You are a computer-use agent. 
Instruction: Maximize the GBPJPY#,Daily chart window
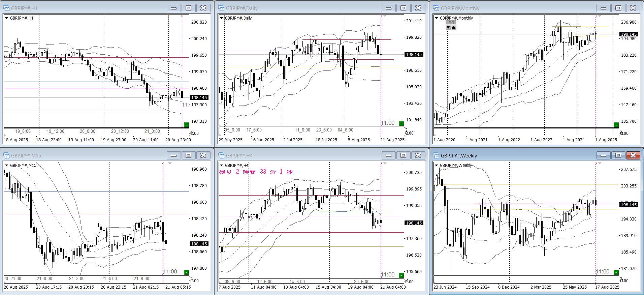(403, 8)
